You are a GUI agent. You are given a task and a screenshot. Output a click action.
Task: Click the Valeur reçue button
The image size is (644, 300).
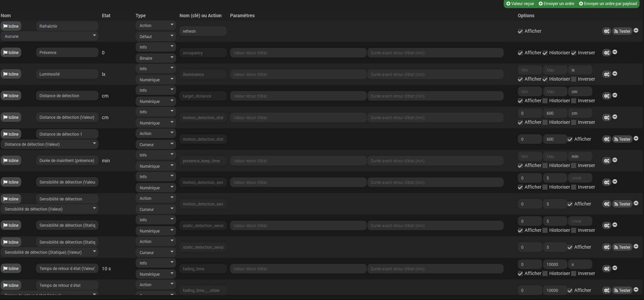(520, 4)
